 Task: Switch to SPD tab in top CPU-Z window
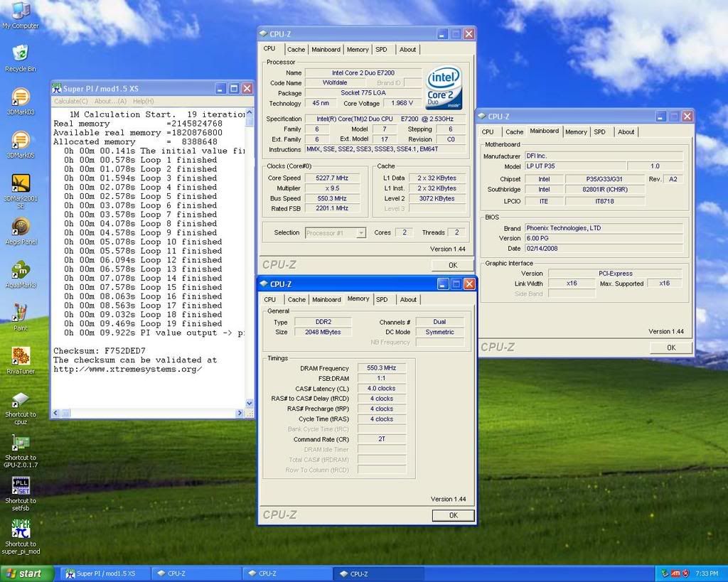(381, 50)
